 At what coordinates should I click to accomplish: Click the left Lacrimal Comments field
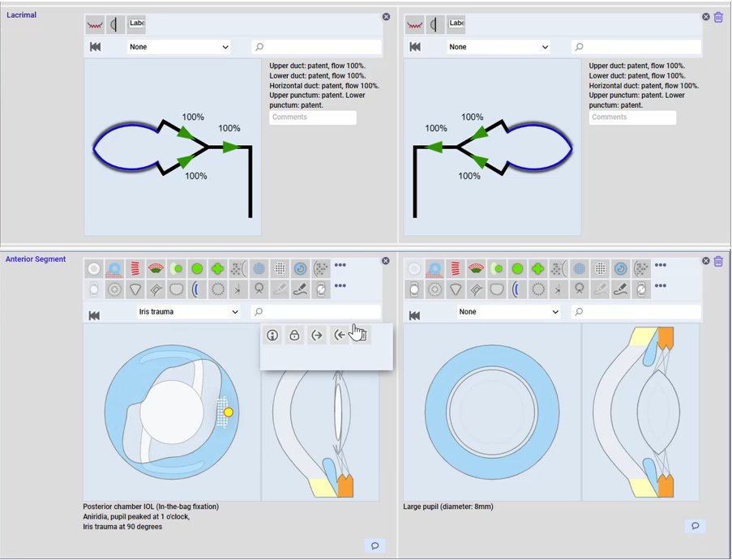coord(313,118)
